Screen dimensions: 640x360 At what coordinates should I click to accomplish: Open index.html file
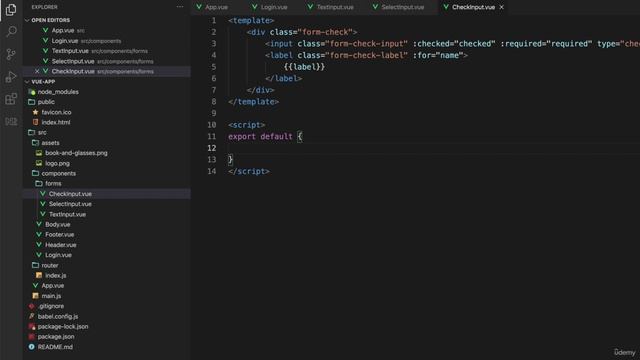[x=56, y=122]
